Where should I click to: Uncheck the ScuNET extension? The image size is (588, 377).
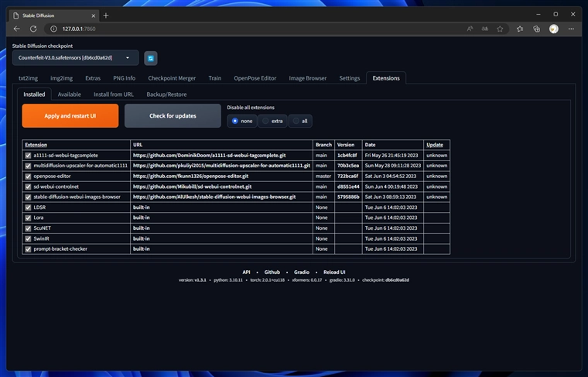pos(28,228)
